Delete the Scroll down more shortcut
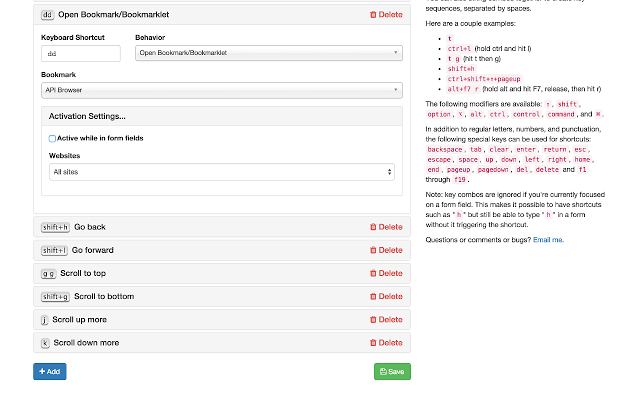640x400 pixels. pos(386,343)
